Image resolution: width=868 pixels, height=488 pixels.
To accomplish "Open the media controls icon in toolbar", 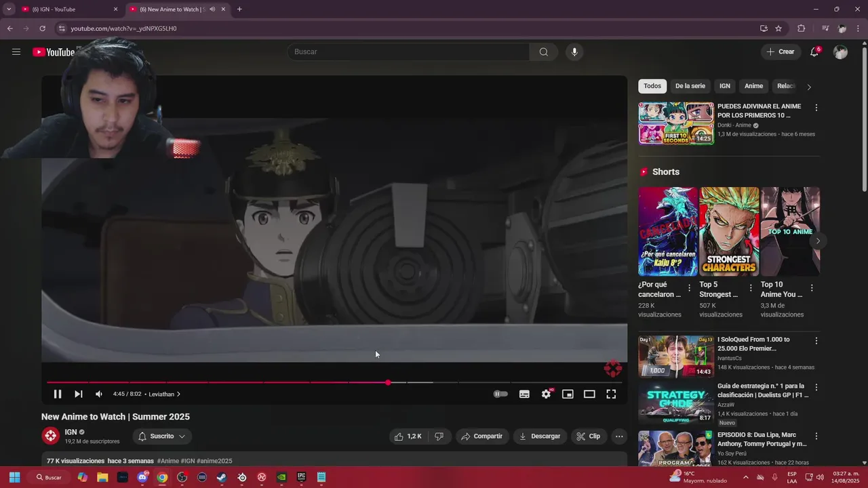I will (825, 28).
